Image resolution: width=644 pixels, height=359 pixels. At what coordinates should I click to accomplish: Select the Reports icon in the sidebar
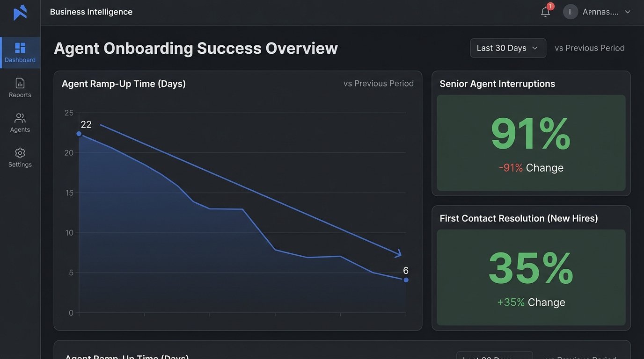pyautogui.click(x=20, y=82)
